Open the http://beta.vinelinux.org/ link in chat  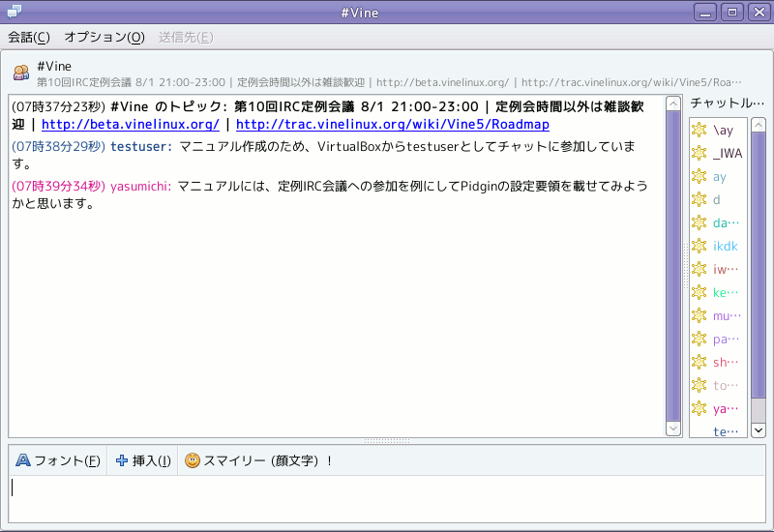[131, 124]
